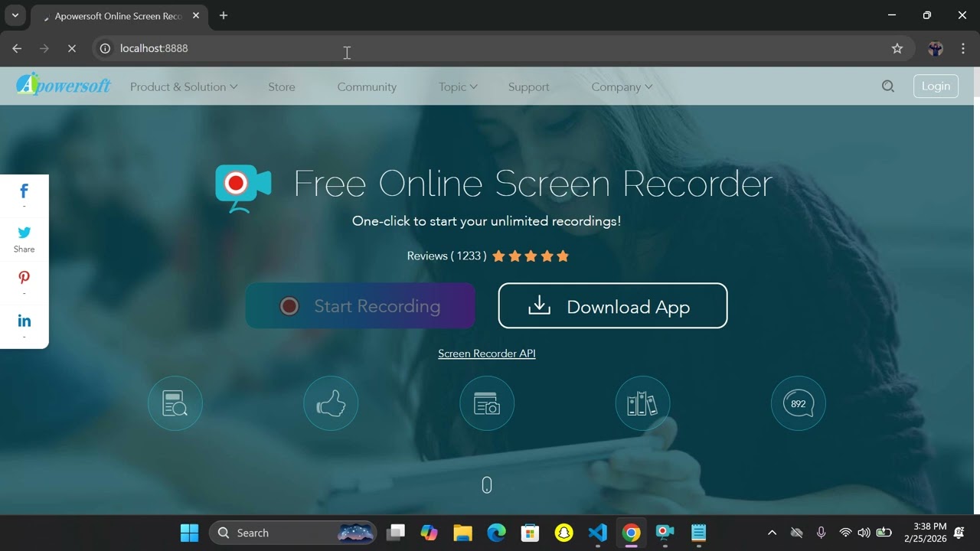The width and height of the screenshot is (980, 551).
Task: Expand the Product & Solution menu
Action: (184, 87)
